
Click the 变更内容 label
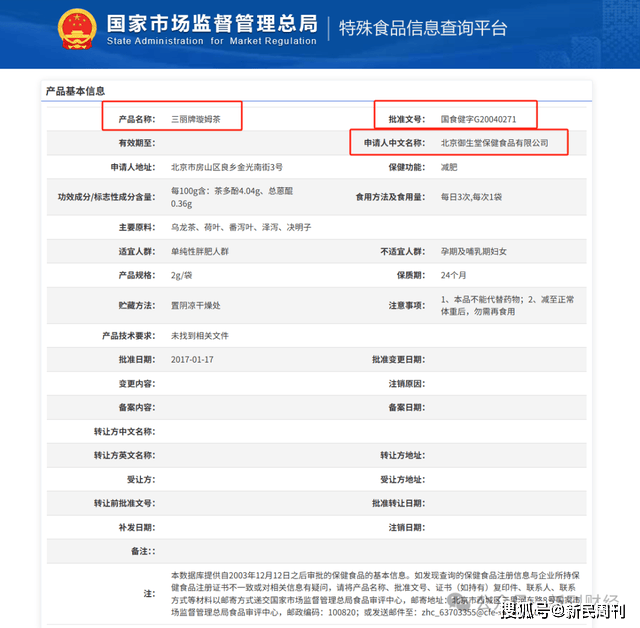(137, 384)
